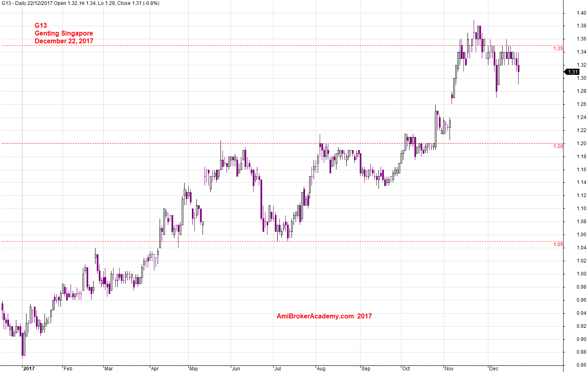Click the 'December 22, 2017' date label
This screenshot has width=588, height=372.
(64, 41)
